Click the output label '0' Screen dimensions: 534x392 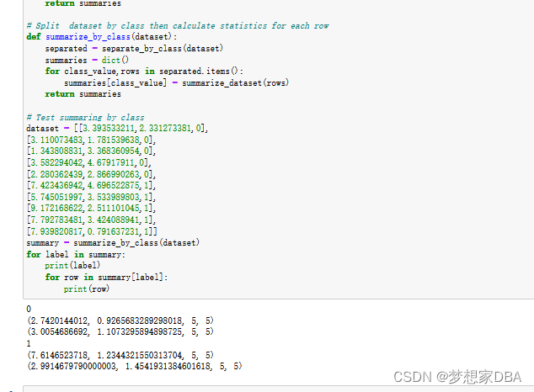(29, 309)
